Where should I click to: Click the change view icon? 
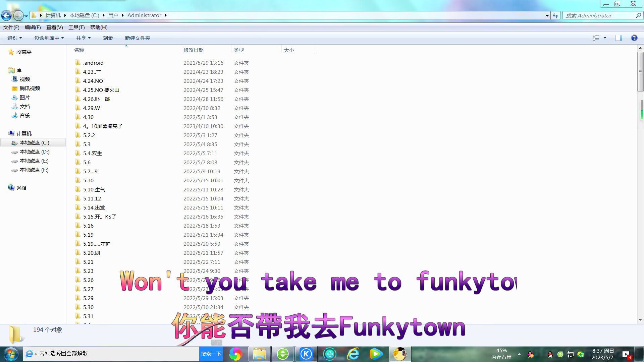click(596, 38)
